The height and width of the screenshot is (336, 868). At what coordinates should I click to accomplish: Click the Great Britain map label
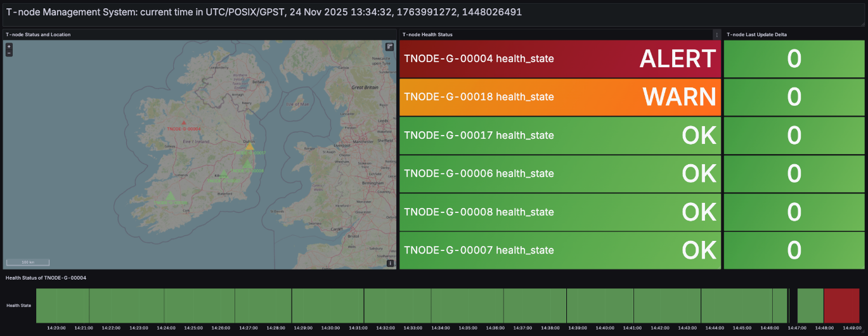pos(365,87)
